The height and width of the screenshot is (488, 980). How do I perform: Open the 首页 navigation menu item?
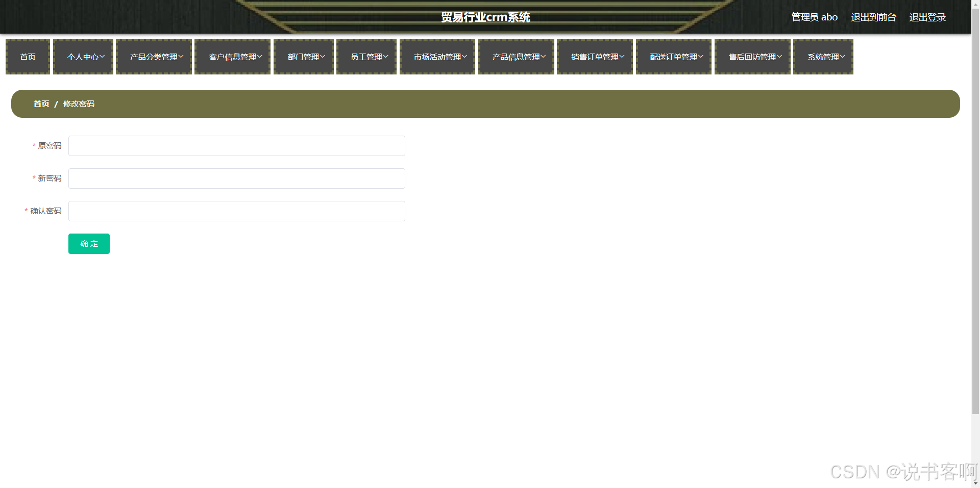[28, 57]
